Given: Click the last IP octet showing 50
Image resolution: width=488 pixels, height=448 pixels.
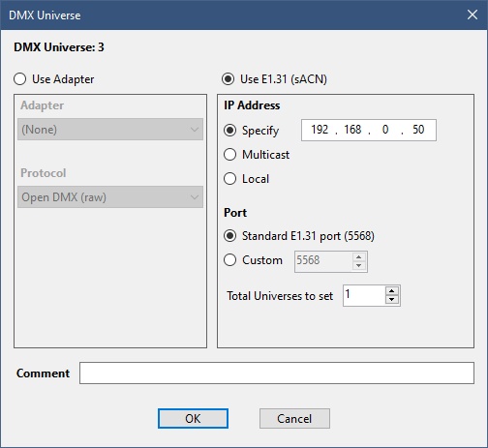Looking at the screenshot, I should [418, 130].
